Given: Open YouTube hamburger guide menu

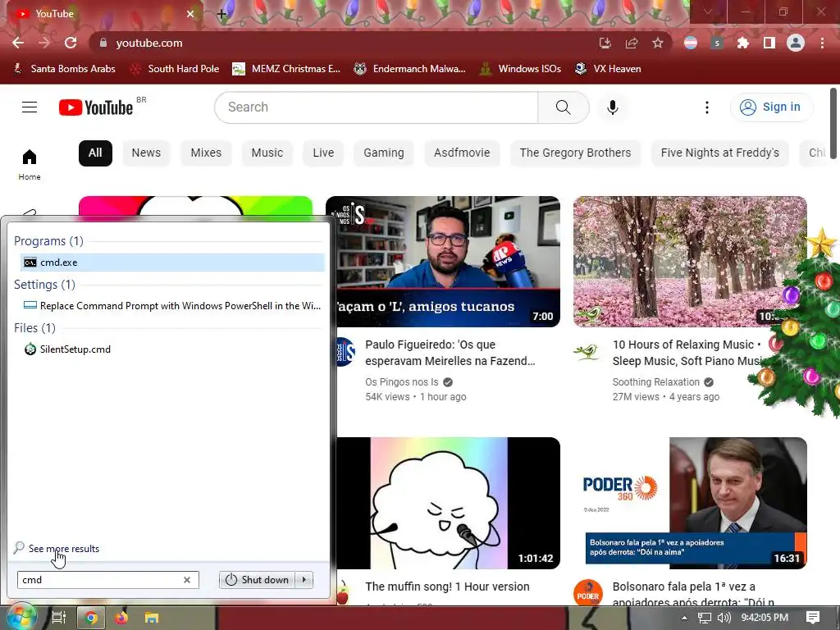Looking at the screenshot, I should (30, 107).
